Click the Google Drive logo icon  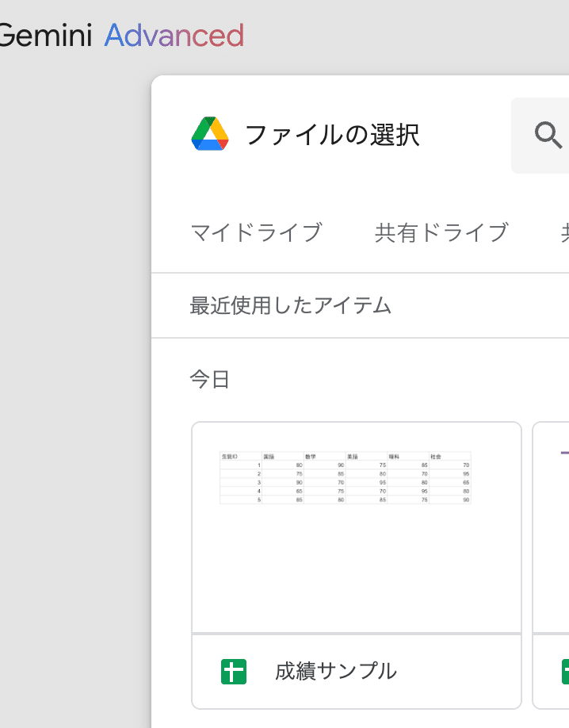pyautogui.click(x=210, y=134)
